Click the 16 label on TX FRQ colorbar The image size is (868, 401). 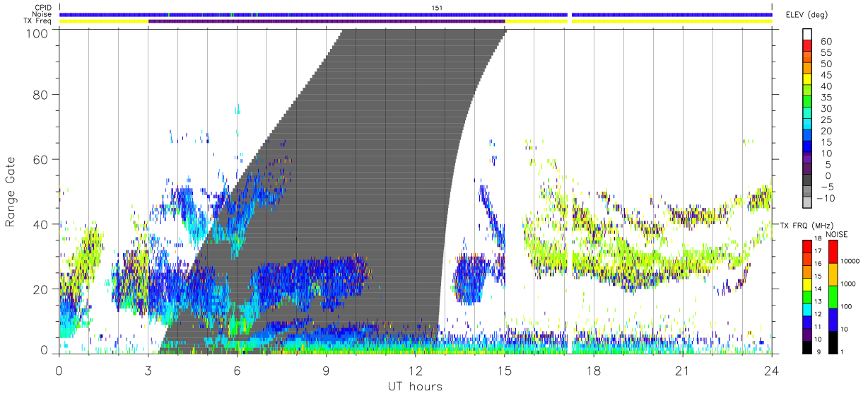tap(819, 263)
